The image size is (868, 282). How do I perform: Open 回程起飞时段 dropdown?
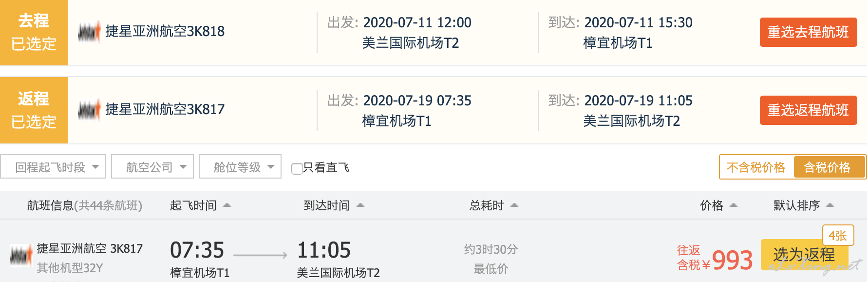coord(53,167)
